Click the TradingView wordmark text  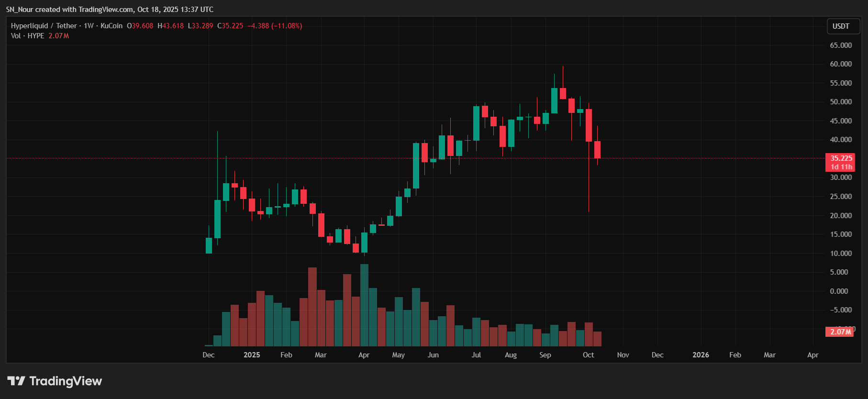coord(66,381)
